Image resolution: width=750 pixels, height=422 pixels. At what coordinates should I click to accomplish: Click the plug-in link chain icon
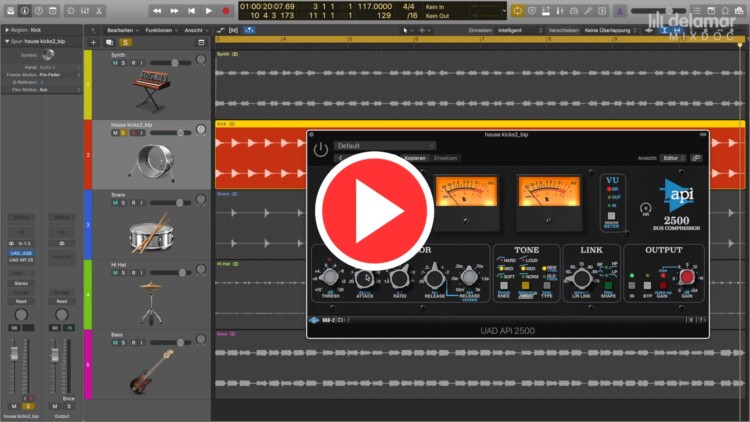(696, 158)
